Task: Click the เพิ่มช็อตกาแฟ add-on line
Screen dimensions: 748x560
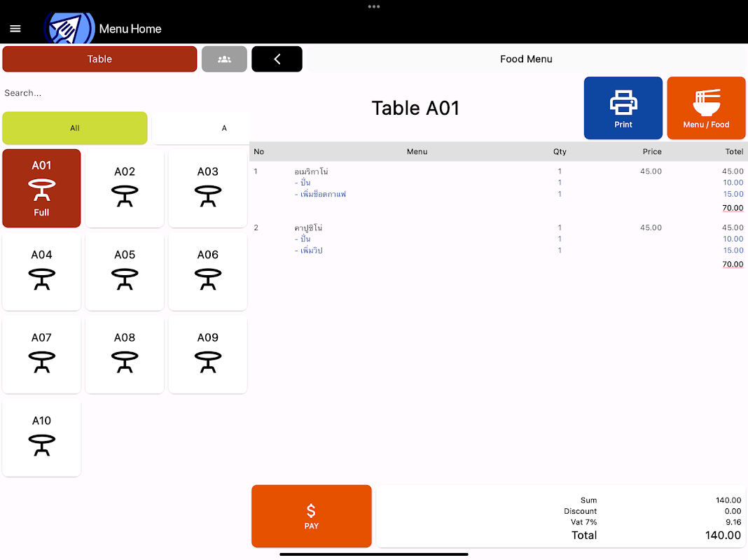Action: tap(320, 194)
